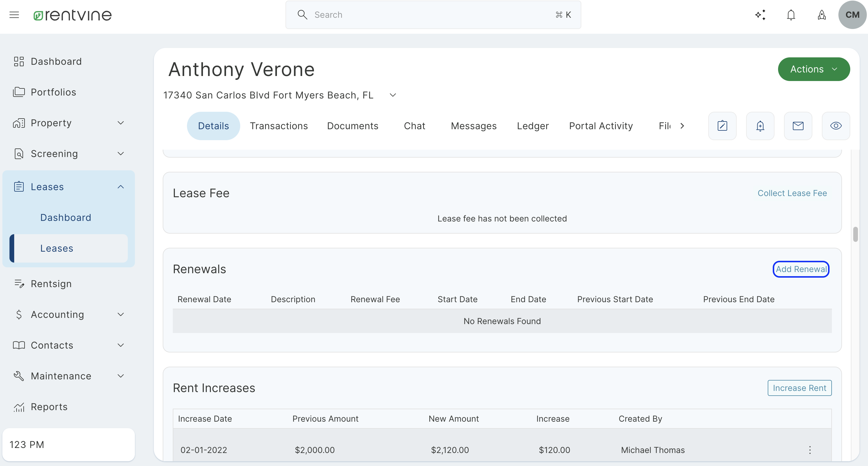Open the Ledger tab
868x466 pixels.
[533, 126]
